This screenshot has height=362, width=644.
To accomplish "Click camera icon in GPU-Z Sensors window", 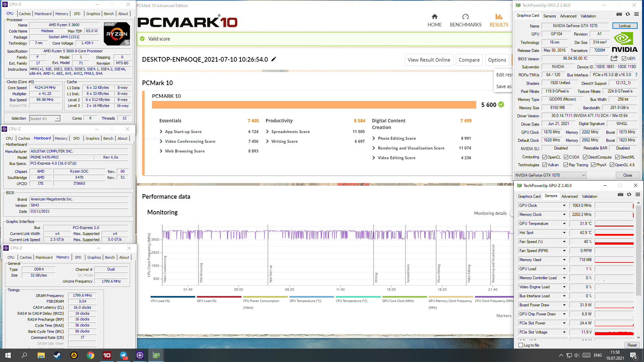I will [621, 195].
